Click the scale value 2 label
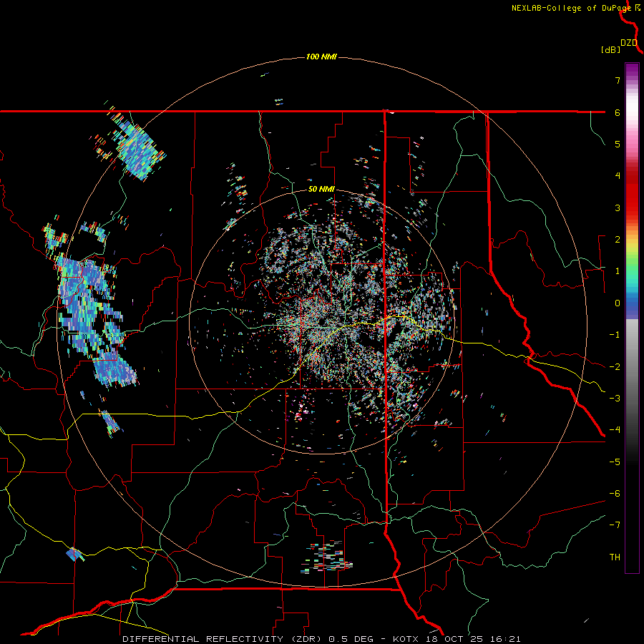 [x=618, y=240]
